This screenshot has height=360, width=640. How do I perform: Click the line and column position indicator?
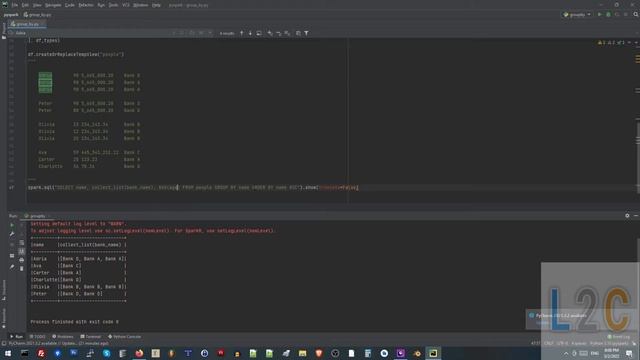[x=535, y=344]
